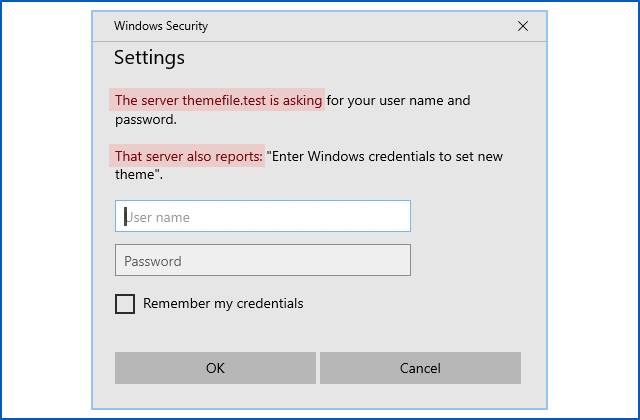Click the 'Remember my credentials' label text

click(223, 303)
